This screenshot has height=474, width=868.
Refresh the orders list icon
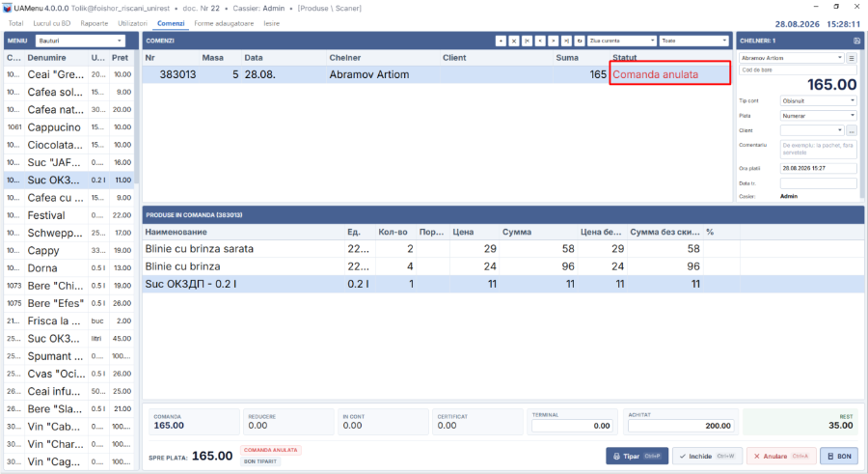(580, 41)
